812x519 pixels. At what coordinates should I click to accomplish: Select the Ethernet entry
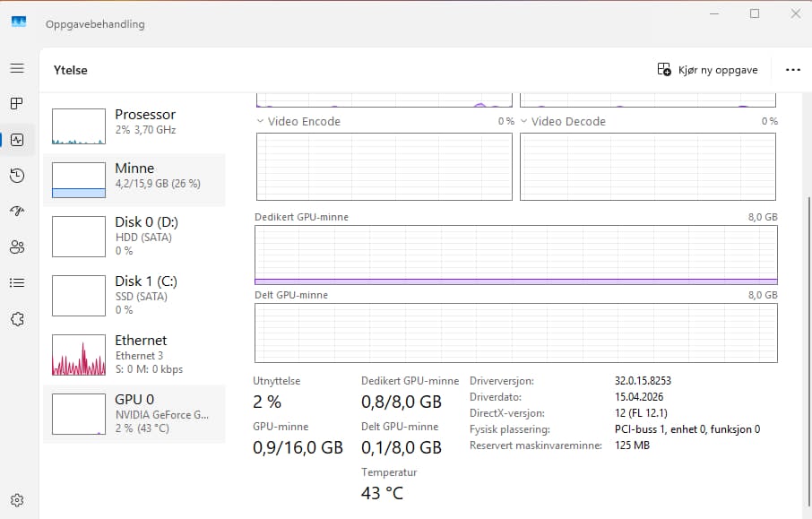(x=134, y=354)
